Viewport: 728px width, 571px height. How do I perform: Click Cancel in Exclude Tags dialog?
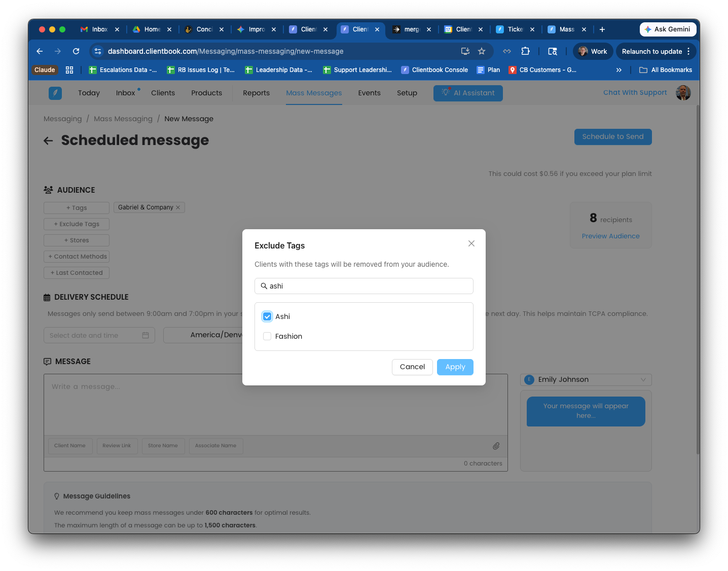coord(412,367)
